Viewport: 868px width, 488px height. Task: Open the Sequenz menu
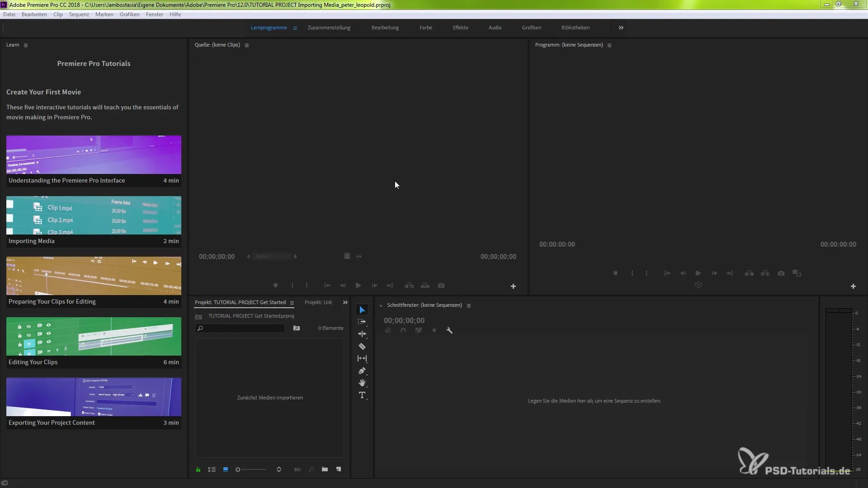tap(79, 14)
